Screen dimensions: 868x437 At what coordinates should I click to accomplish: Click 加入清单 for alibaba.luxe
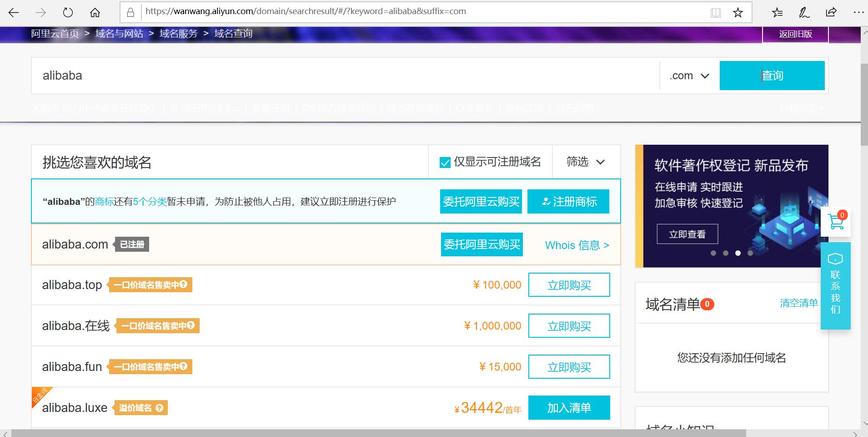(x=569, y=408)
